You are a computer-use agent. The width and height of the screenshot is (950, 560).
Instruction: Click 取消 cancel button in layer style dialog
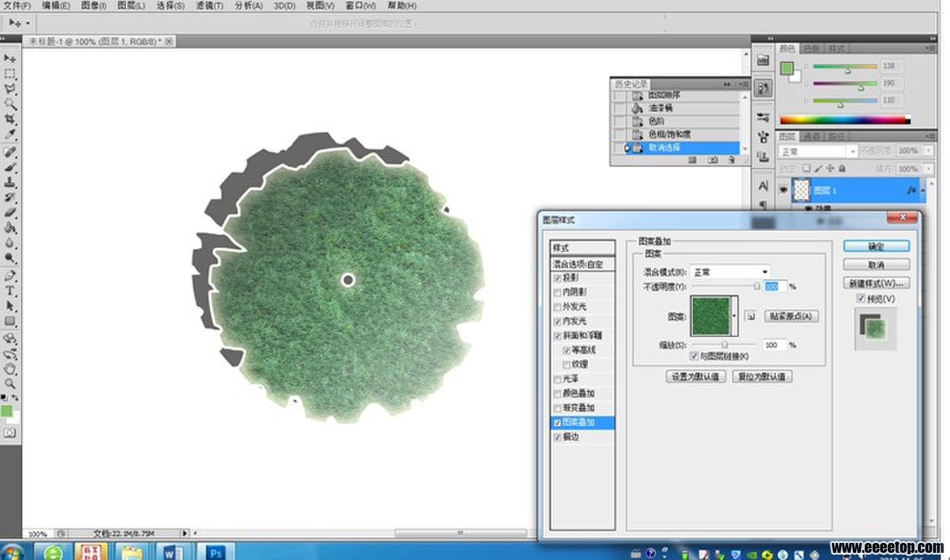coord(877,264)
